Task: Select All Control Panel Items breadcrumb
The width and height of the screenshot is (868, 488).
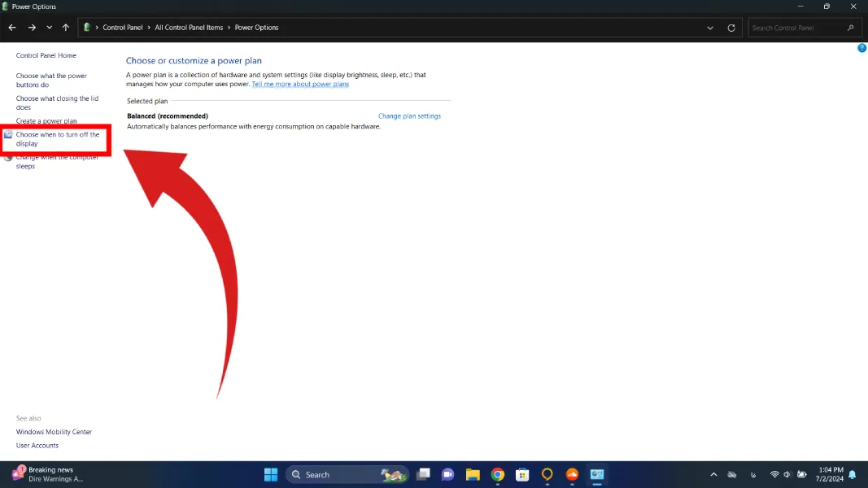Action: (x=189, y=28)
